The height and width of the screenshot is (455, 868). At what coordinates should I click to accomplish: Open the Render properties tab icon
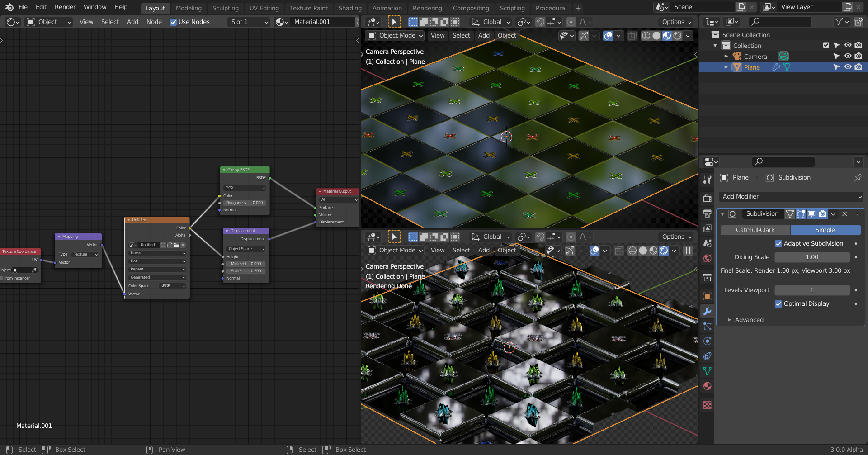click(708, 198)
